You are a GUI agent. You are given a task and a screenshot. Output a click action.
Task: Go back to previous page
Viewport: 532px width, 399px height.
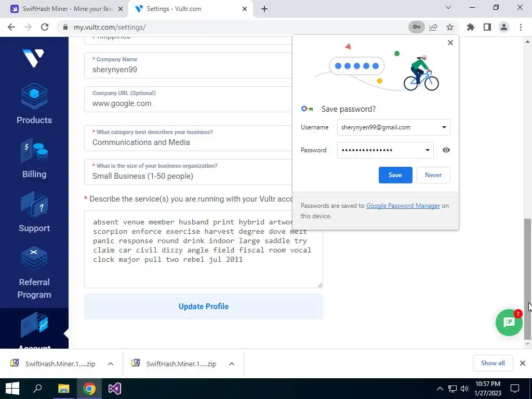(x=11, y=27)
